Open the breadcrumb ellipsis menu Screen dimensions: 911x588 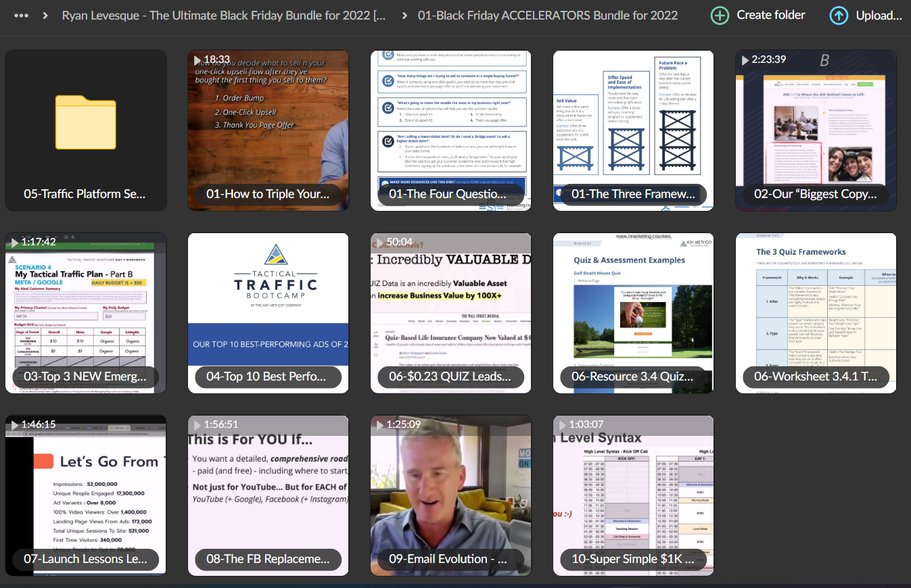(x=21, y=16)
